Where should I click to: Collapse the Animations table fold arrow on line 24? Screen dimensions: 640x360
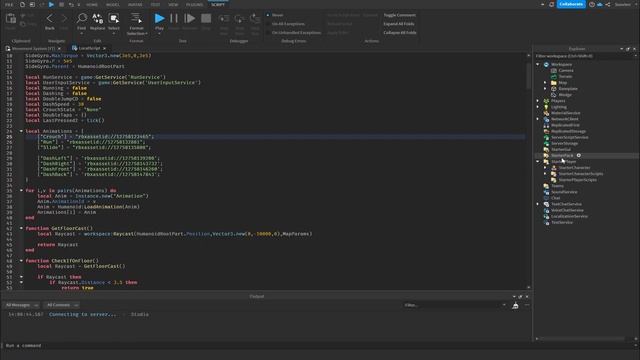click(21, 131)
